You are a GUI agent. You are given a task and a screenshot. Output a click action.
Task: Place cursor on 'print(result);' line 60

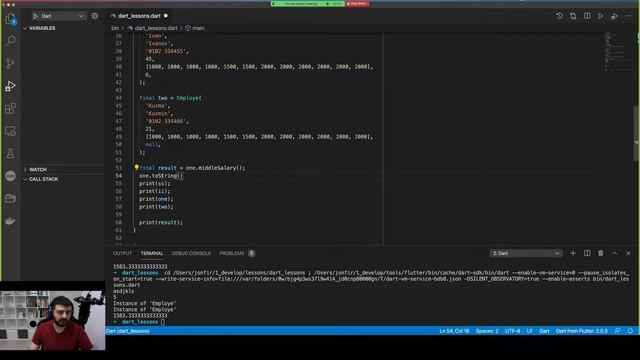[x=161, y=222]
